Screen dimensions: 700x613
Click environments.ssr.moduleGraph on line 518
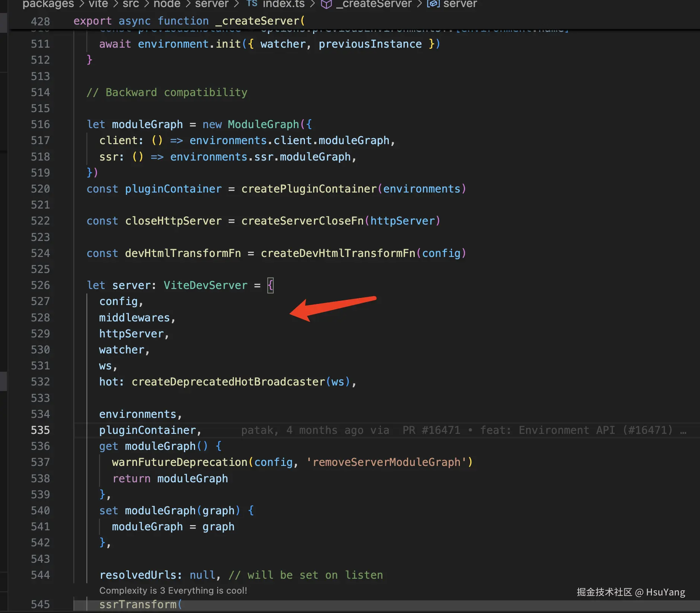(x=261, y=157)
